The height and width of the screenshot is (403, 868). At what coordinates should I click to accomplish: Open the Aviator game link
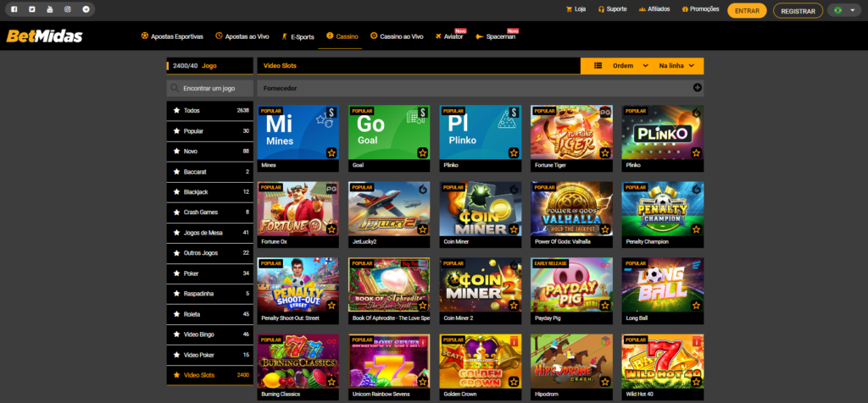(449, 36)
